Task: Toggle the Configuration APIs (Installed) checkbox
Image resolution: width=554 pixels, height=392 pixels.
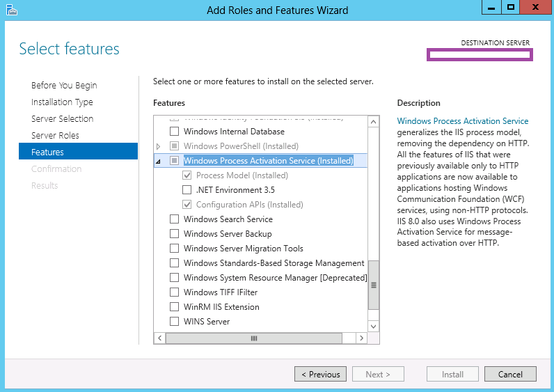Action: pos(187,204)
